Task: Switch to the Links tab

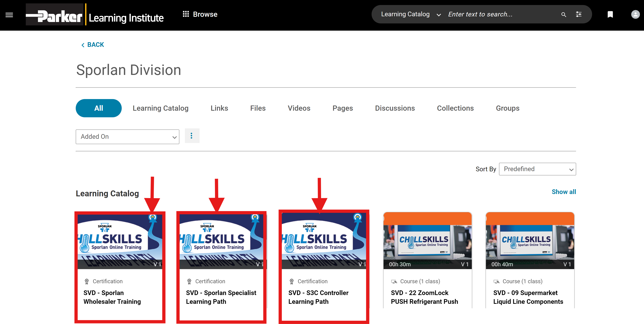Action: (x=219, y=108)
